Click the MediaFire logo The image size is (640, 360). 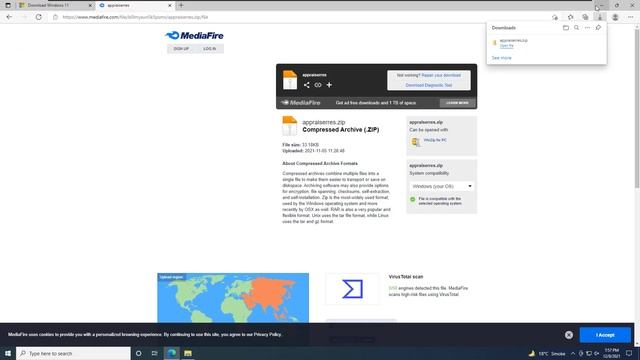[195, 36]
